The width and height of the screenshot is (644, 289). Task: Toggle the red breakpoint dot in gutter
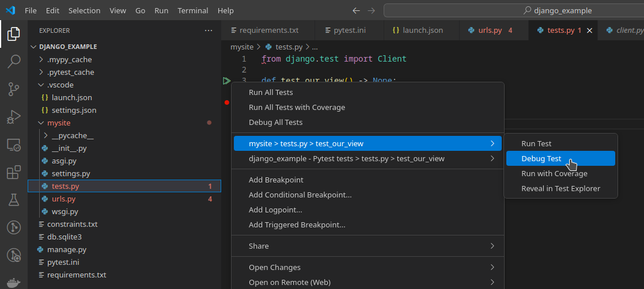[227, 102]
